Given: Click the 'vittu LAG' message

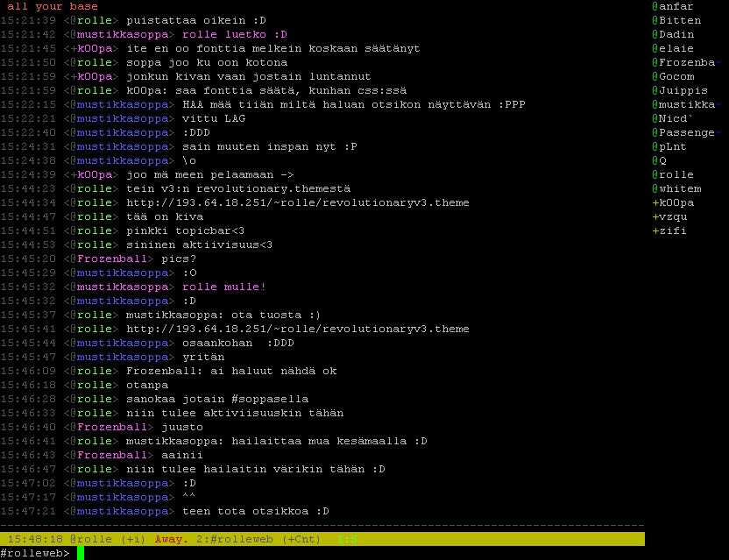Looking at the screenshot, I should coord(214,118).
